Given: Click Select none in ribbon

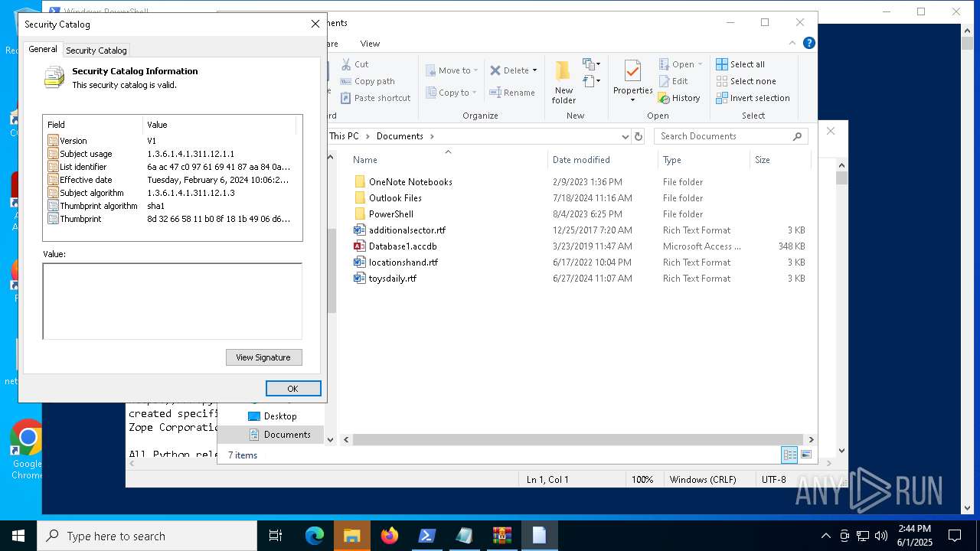Looking at the screenshot, I should (x=746, y=81).
